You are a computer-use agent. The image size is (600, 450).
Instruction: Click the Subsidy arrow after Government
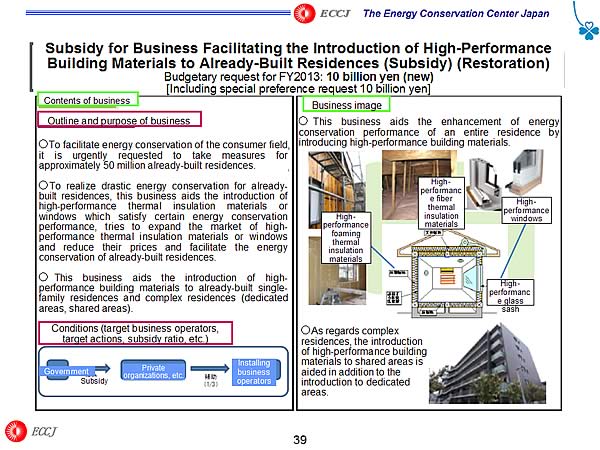click(101, 368)
